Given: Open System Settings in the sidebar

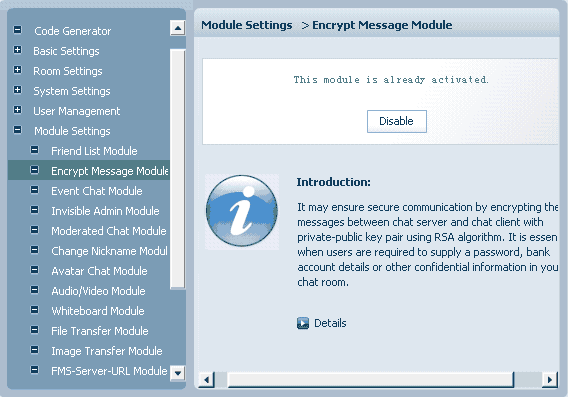Looking at the screenshot, I should 72,91.
